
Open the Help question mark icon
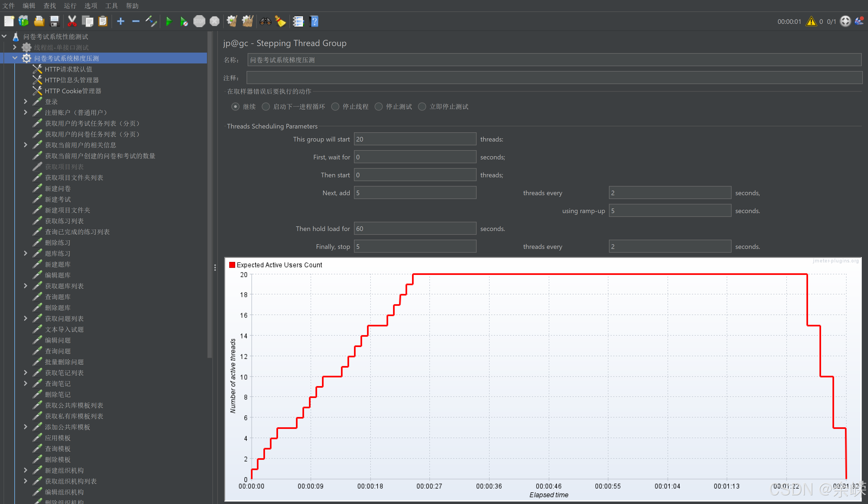314,21
